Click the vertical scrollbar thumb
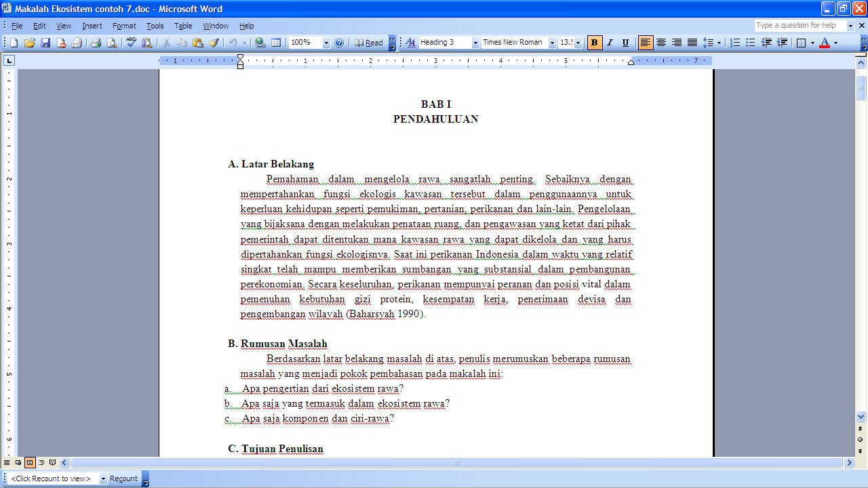The width and height of the screenshot is (868, 488). [861, 89]
